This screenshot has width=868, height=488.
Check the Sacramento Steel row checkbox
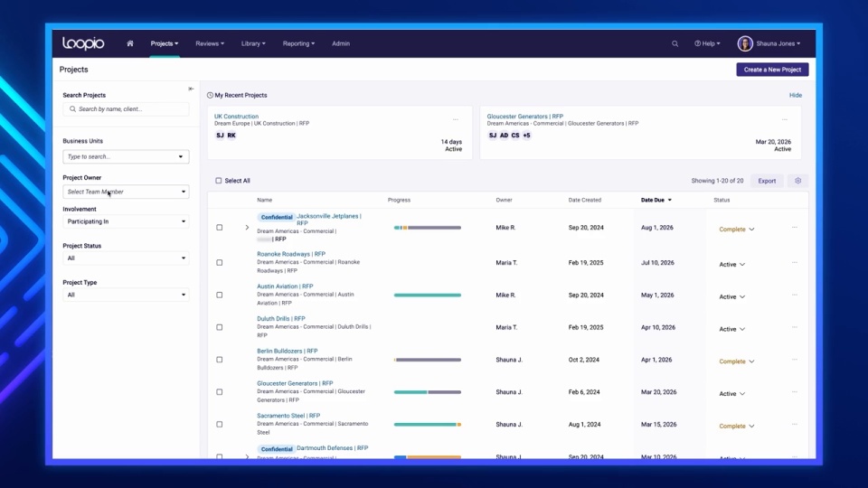[x=220, y=425]
